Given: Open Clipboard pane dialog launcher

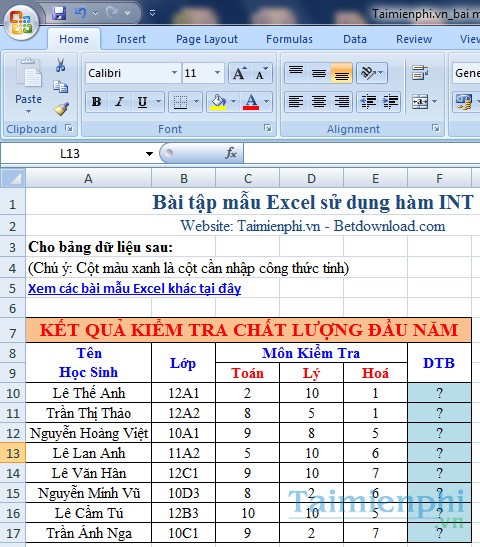Looking at the screenshot, I should click(69, 129).
